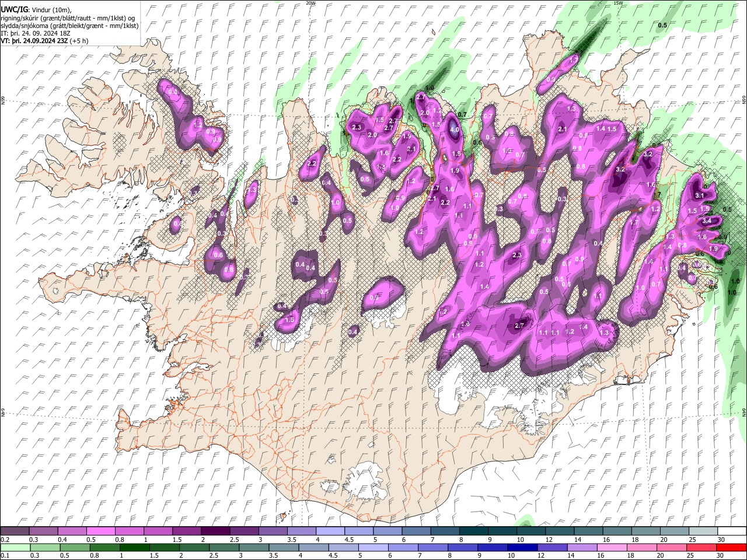The image size is (747, 560).
Task: Click the 'IT: þri. 24. 09. 2024 18Z' line
Action: click(36, 33)
